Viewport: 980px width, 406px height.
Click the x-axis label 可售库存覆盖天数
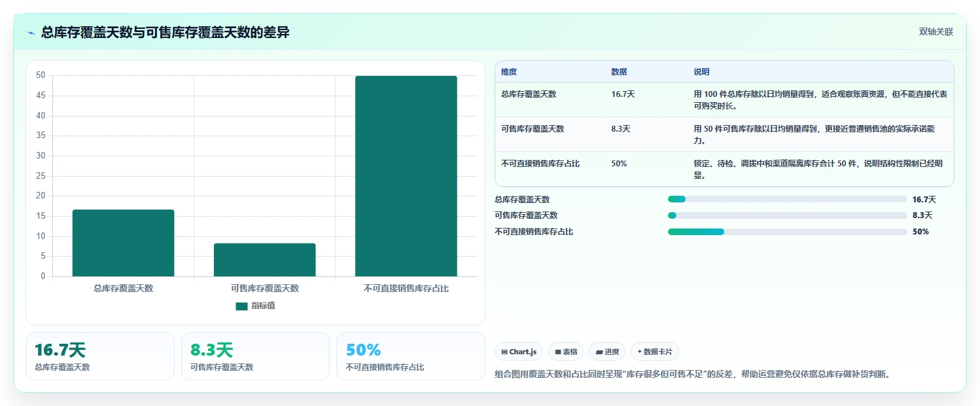264,288
